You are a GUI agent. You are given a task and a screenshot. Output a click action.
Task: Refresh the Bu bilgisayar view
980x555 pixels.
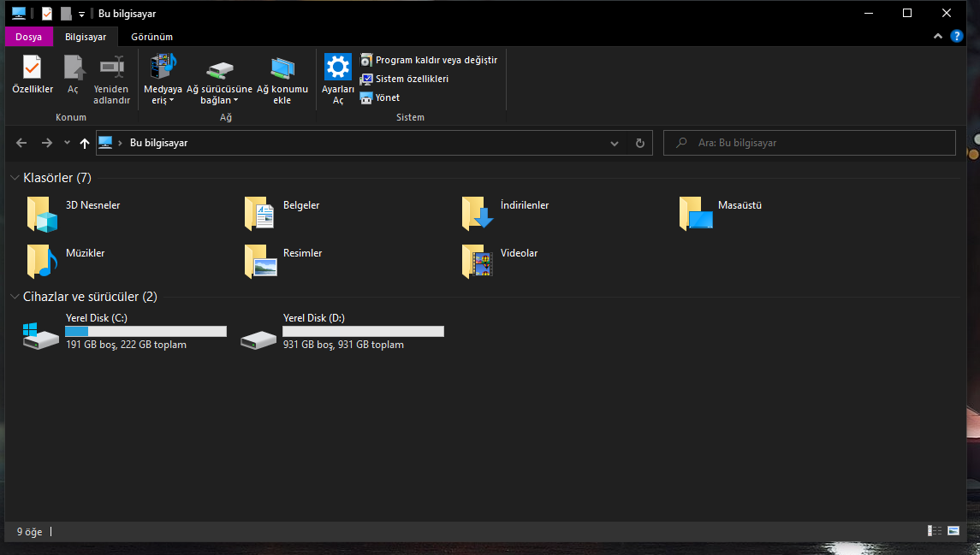(x=640, y=143)
